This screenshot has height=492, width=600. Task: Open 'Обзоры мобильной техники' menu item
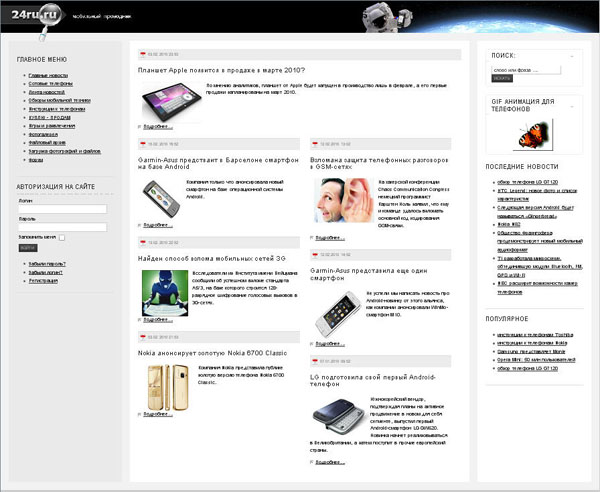click(x=60, y=101)
